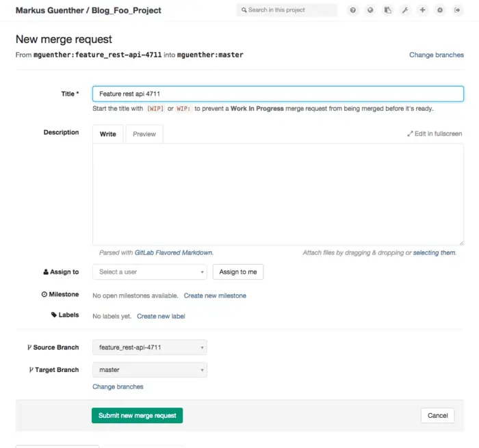Switch to the Write tab

pos(108,134)
